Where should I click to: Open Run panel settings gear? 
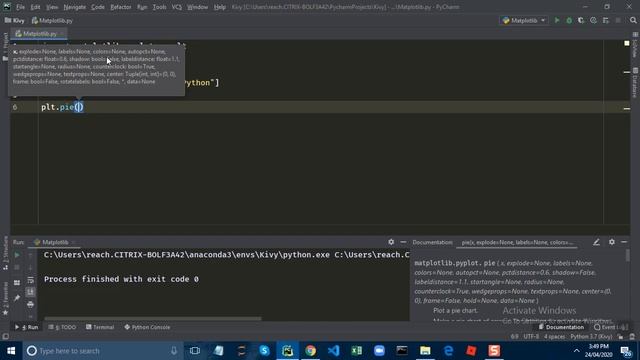(391, 242)
